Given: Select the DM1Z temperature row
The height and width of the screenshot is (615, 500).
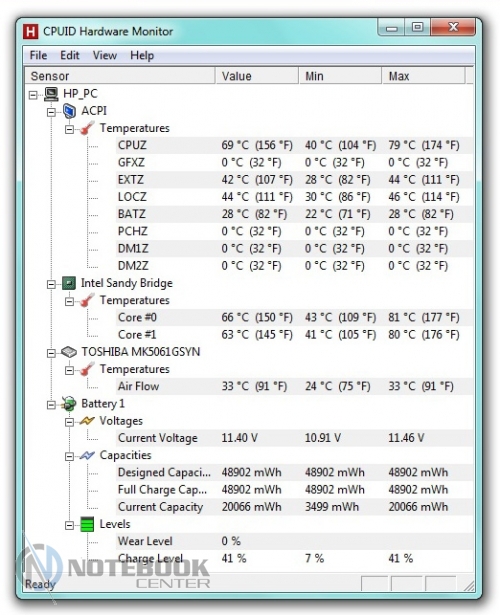Looking at the screenshot, I should point(294,249).
